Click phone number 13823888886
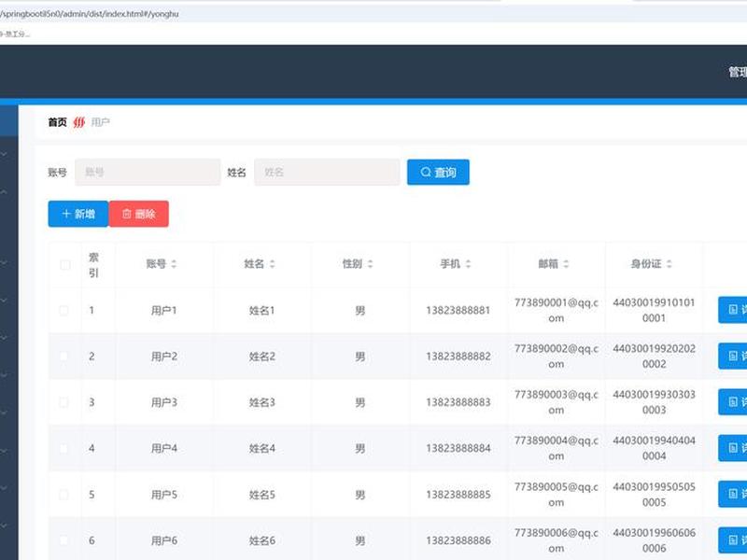The image size is (747, 560). (458, 540)
